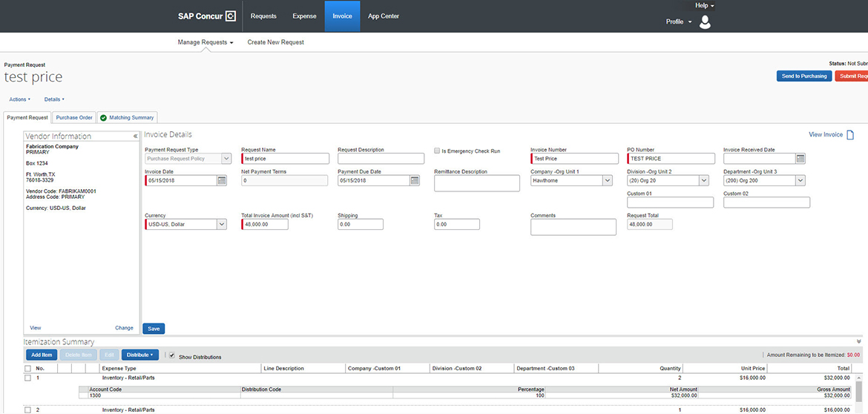Open the Distribute dropdown button

[x=140, y=355]
